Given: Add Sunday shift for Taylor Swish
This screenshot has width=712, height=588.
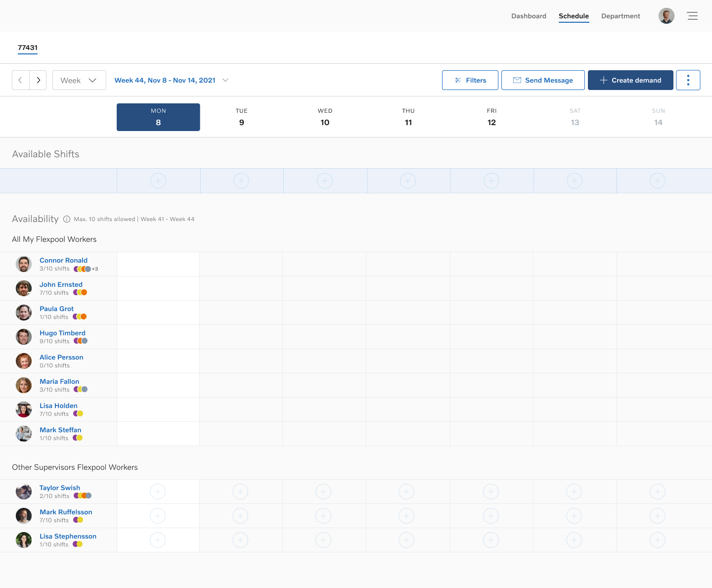Looking at the screenshot, I should [x=658, y=492].
